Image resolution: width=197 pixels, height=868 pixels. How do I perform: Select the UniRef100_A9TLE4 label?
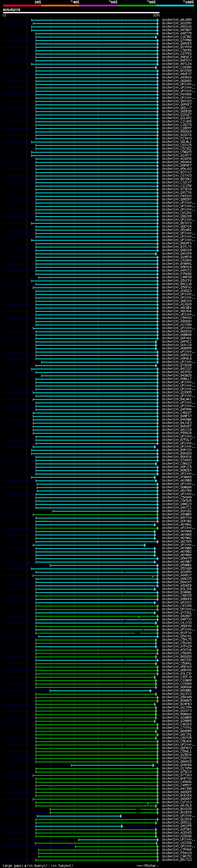(x=177, y=64)
